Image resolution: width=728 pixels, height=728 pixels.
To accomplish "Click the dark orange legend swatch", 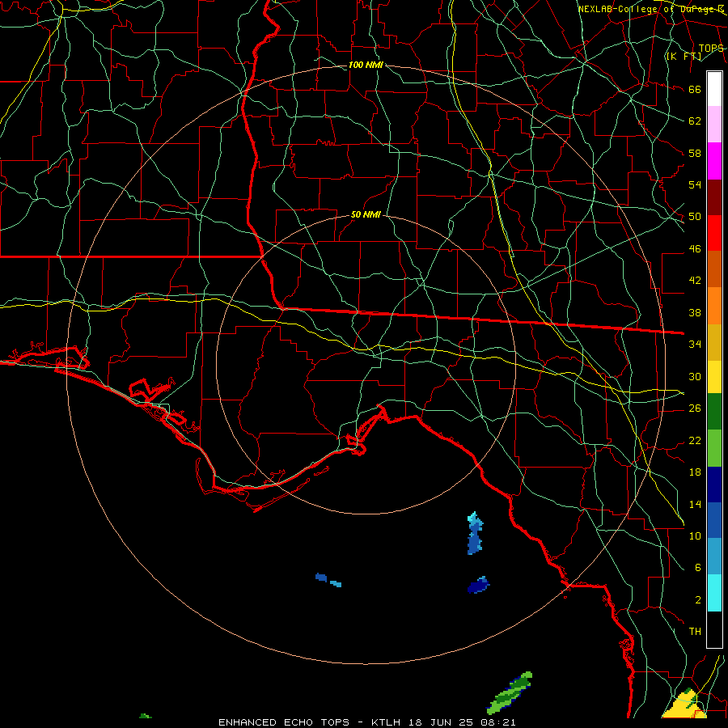I will point(714,269).
